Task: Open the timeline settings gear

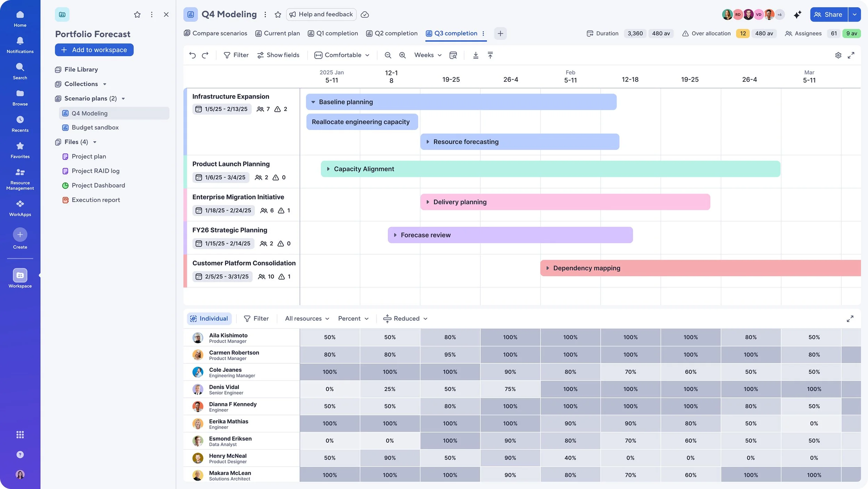Action: coord(838,55)
